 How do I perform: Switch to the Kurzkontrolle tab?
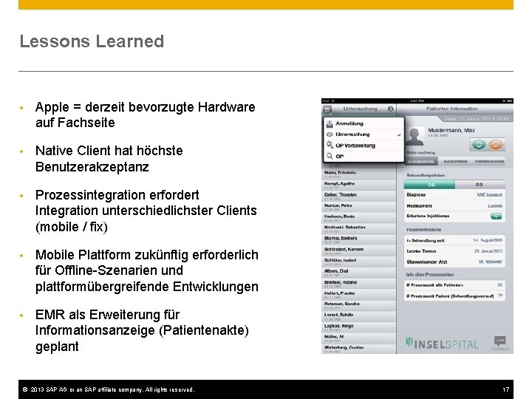pyautogui.click(x=455, y=162)
